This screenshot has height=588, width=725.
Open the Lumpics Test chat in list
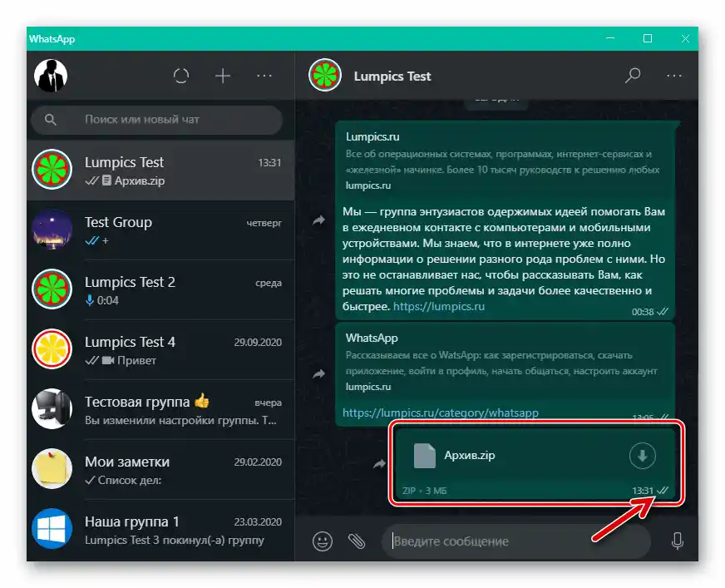pos(160,170)
